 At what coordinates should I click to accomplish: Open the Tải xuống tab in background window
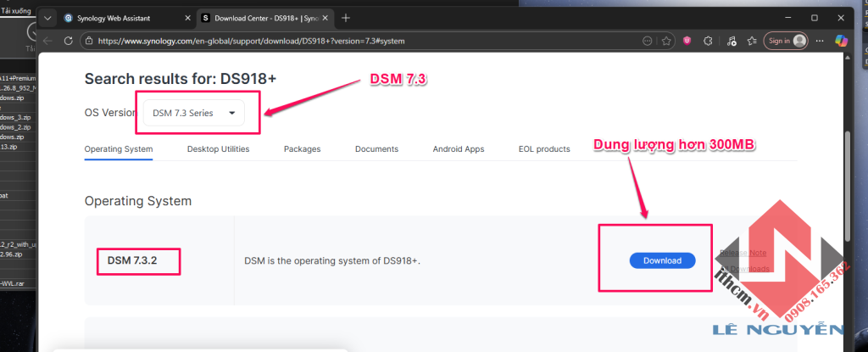tap(15, 11)
